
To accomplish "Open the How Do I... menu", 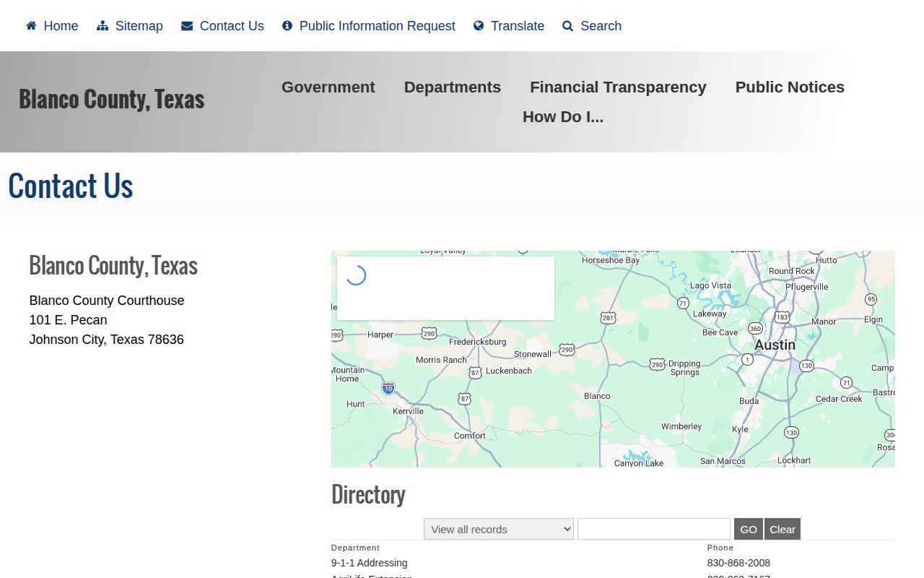I will click(x=563, y=117).
